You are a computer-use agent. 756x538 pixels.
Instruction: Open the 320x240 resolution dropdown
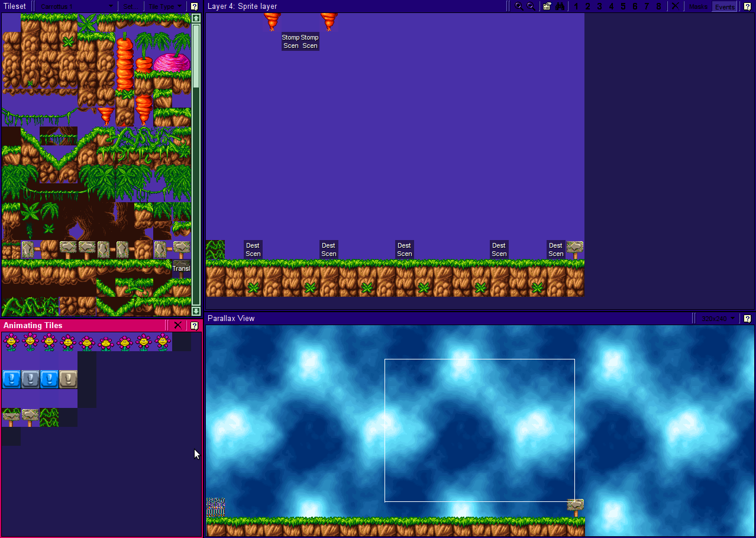point(718,319)
